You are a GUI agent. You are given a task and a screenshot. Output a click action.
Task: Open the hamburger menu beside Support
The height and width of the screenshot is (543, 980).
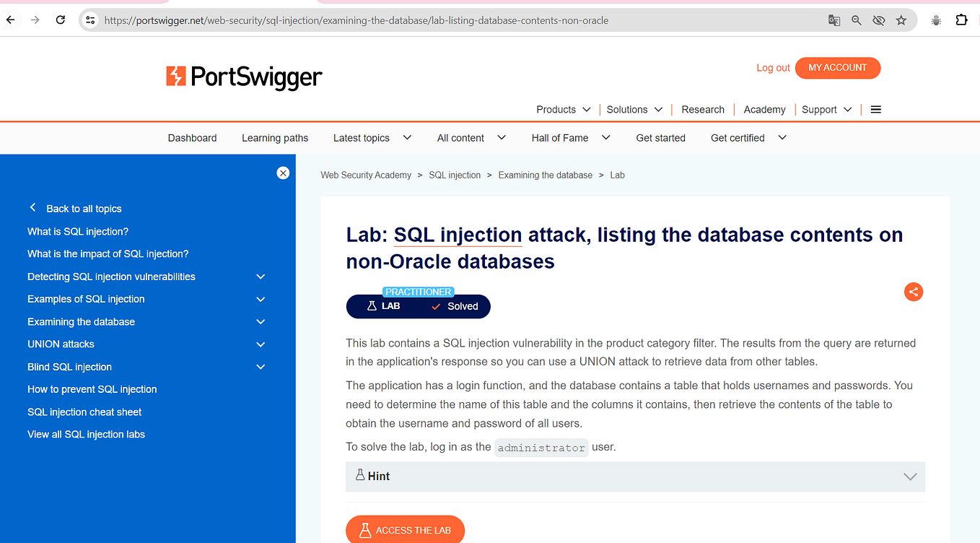[x=875, y=109]
